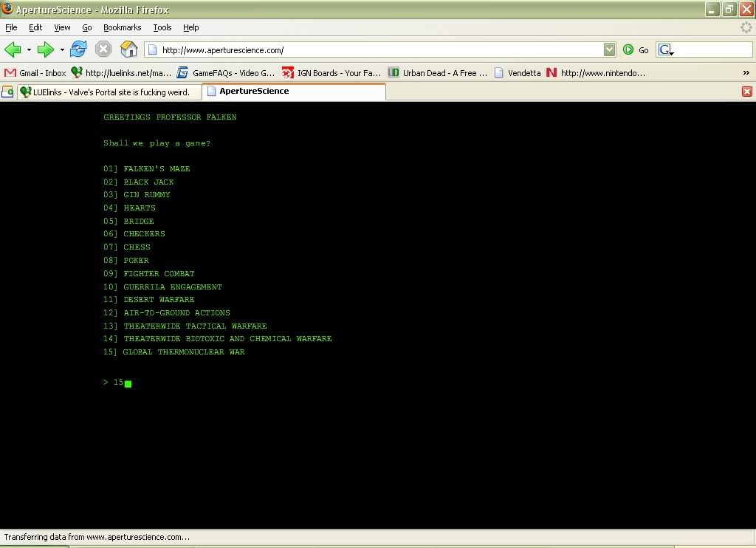Image resolution: width=756 pixels, height=548 pixels.
Task: Click the loading throbber activity icon
Action: click(746, 27)
